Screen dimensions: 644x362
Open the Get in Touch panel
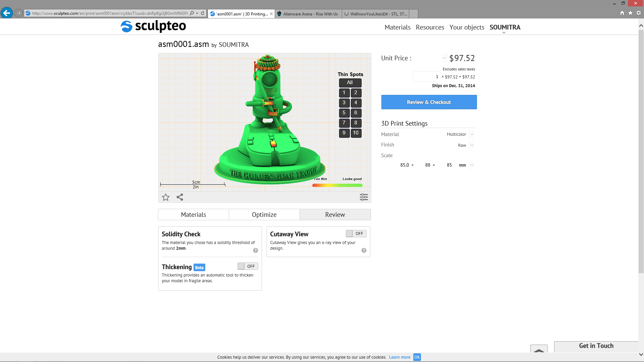596,346
